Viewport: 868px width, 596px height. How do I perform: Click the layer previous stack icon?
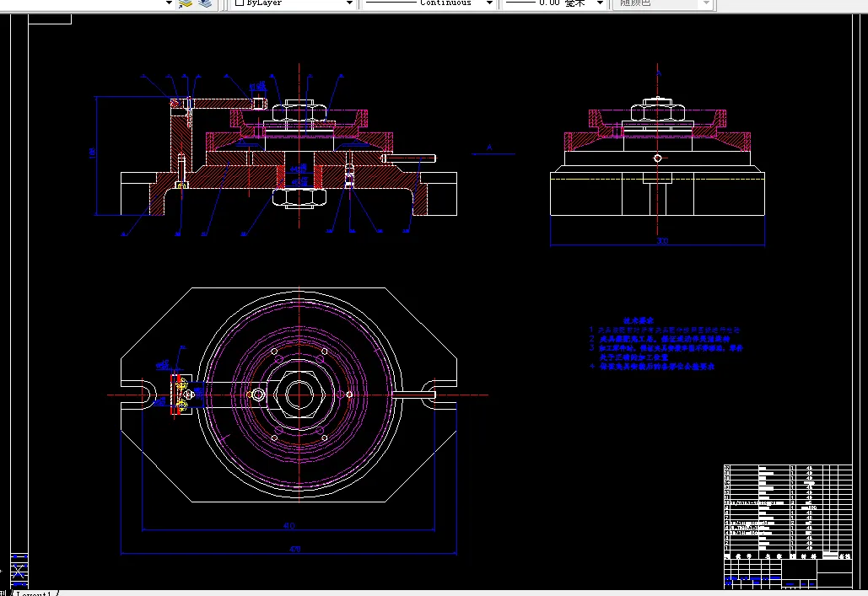pyautogui.click(x=205, y=3)
